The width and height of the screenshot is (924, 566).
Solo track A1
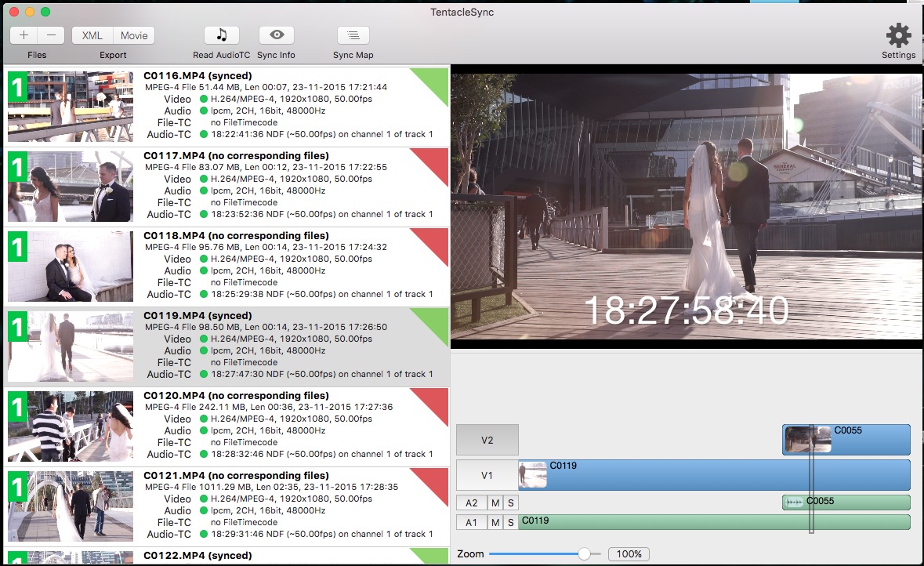[511, 522]
